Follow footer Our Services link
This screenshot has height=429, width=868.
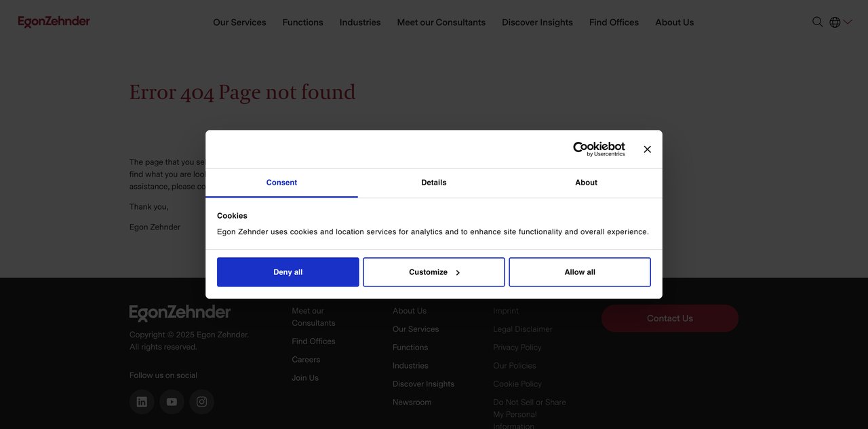click(x=416, y=329)
